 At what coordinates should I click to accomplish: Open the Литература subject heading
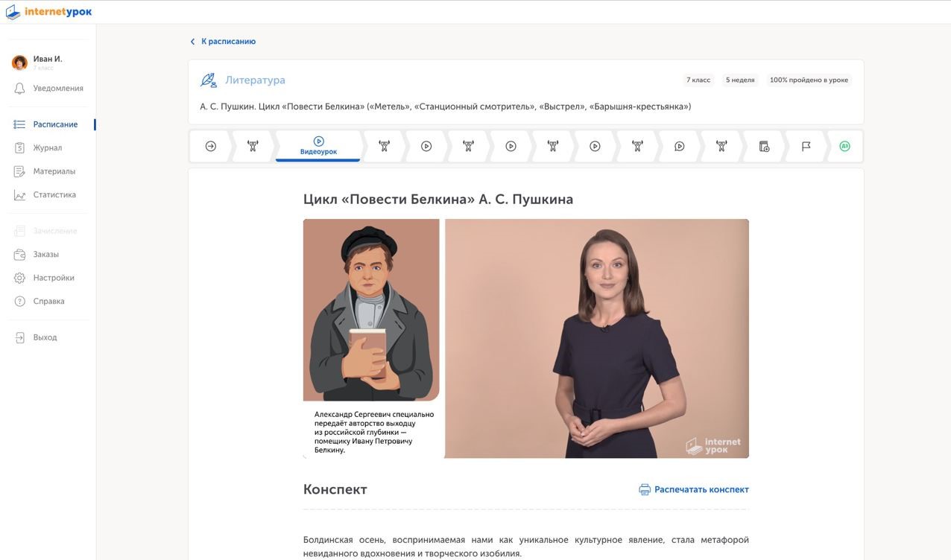pos(255,80)
